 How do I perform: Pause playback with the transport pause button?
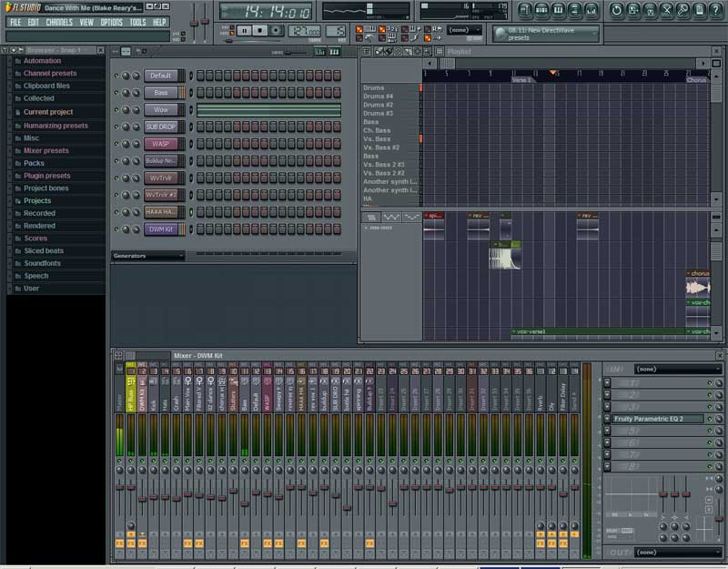tap(244, 31)
